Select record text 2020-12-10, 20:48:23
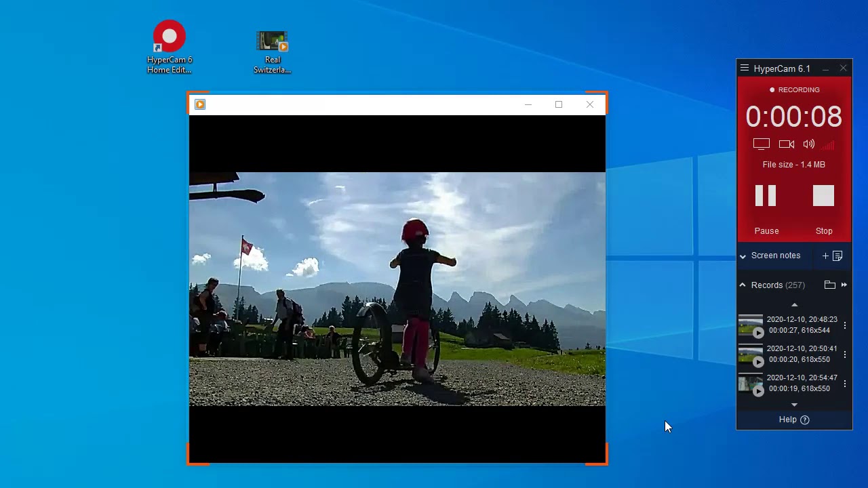 pos(802,319)
